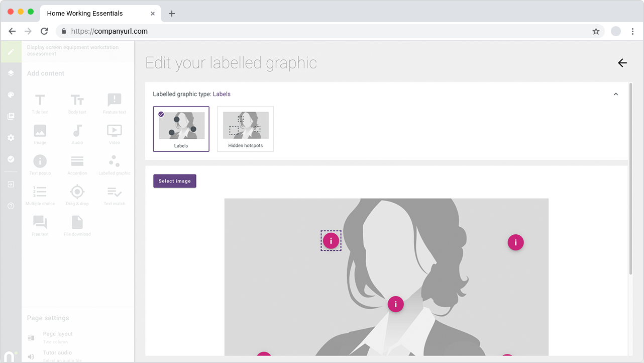
Task: Click the dashed-outline selected label marker
Action: pos(331,241)
